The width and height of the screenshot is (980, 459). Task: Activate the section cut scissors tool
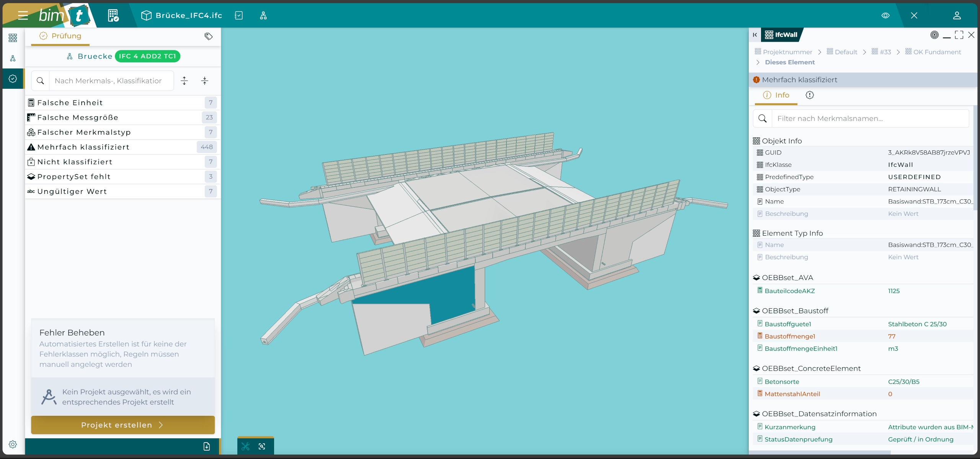coord(245,446)
